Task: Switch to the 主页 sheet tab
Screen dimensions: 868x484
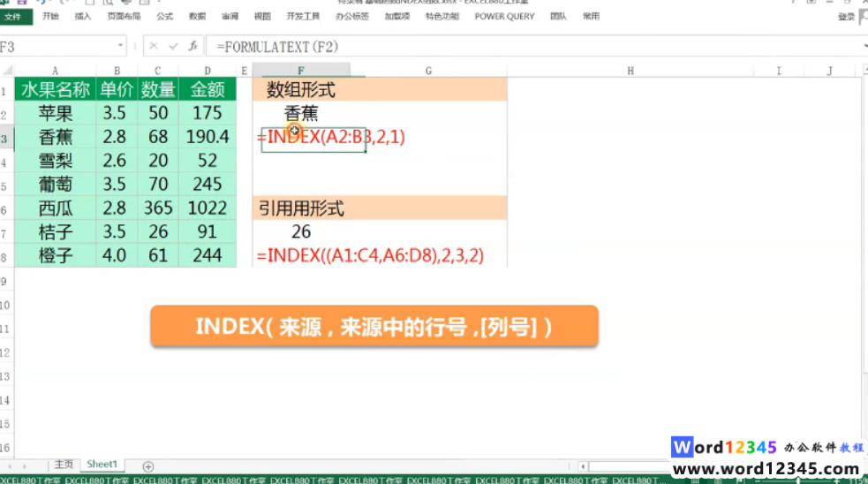Action: click(x=64, y=465)
